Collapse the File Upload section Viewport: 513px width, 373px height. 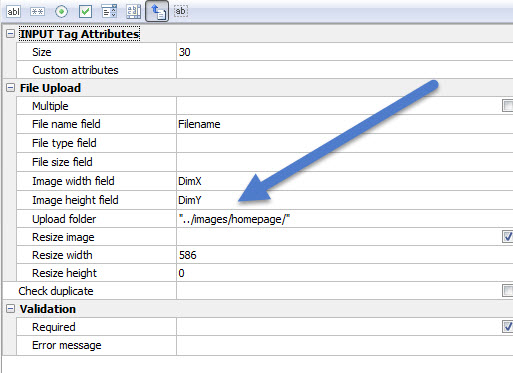[x=11, y=88]
